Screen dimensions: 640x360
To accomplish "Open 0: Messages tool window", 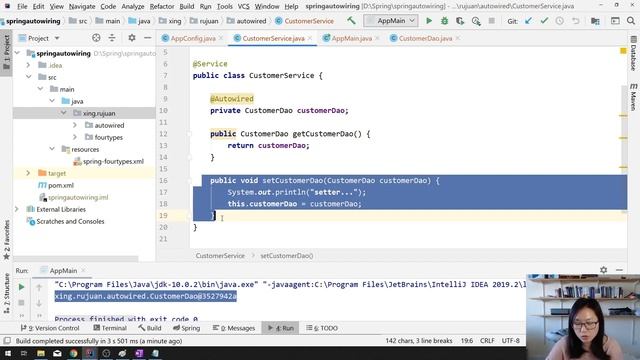I will click(234, 328).
